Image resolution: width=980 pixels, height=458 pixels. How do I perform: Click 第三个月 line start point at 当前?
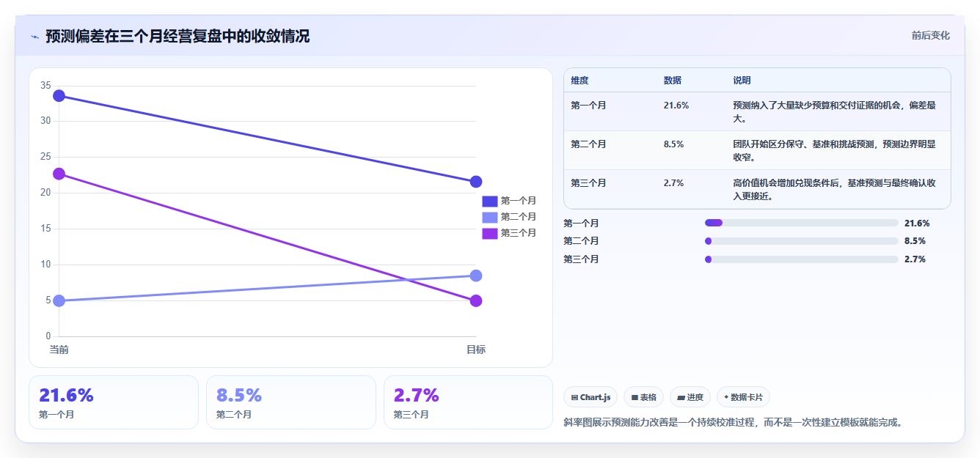pos(59,174)
